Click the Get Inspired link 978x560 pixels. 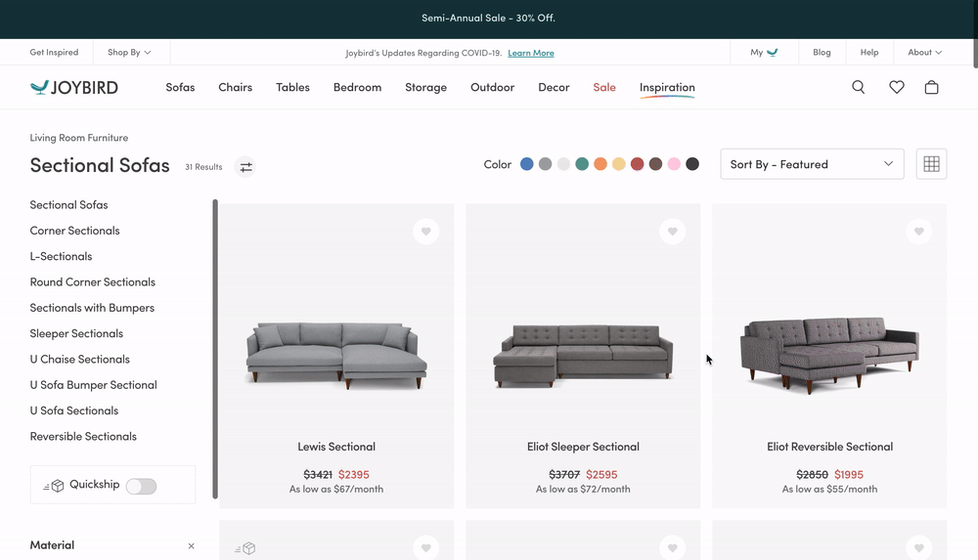click(x=54, y=53)
